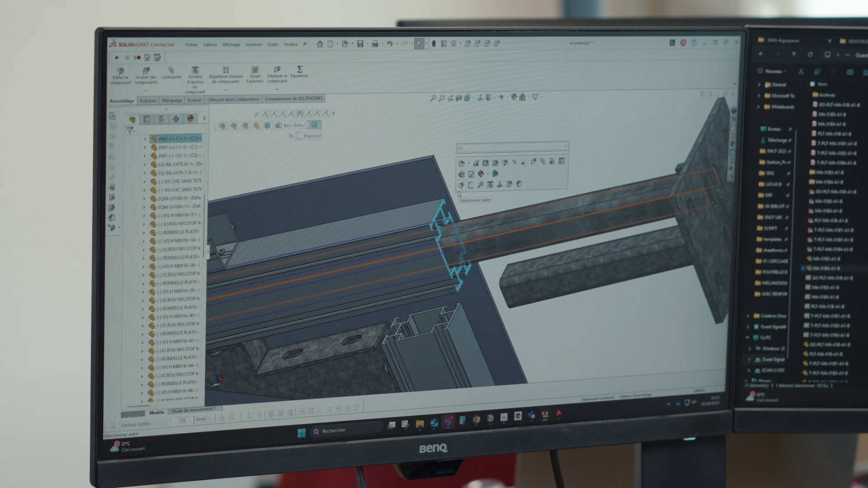Click the macro record button

tap(138, 58)
